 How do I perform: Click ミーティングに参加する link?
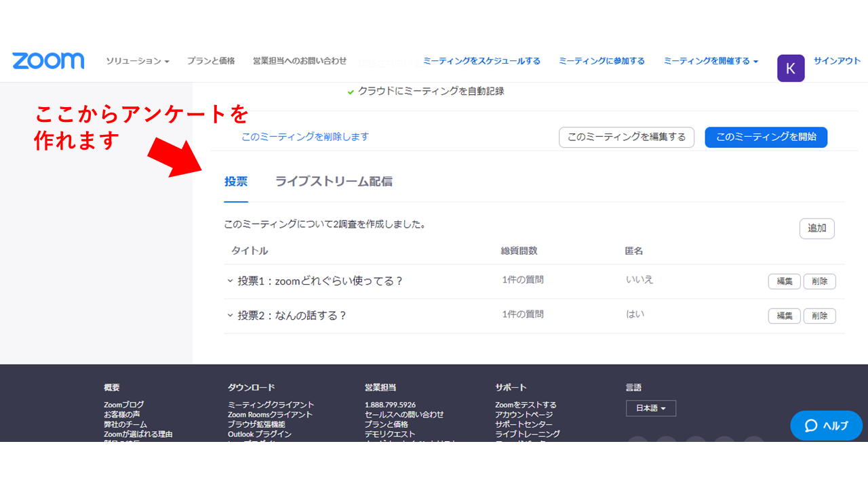(601, 61)
